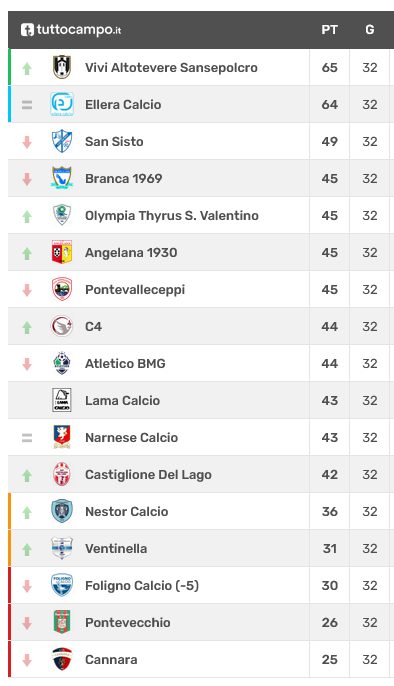Click the tuttocampo.it logo in header

point(71,30)
